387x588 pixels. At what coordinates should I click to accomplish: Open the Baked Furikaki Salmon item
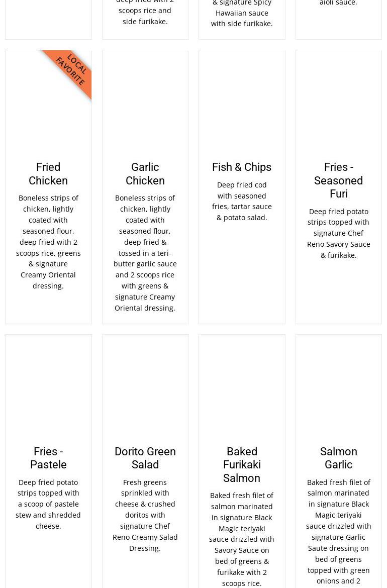pyautogui.click(x=242, y=465)
